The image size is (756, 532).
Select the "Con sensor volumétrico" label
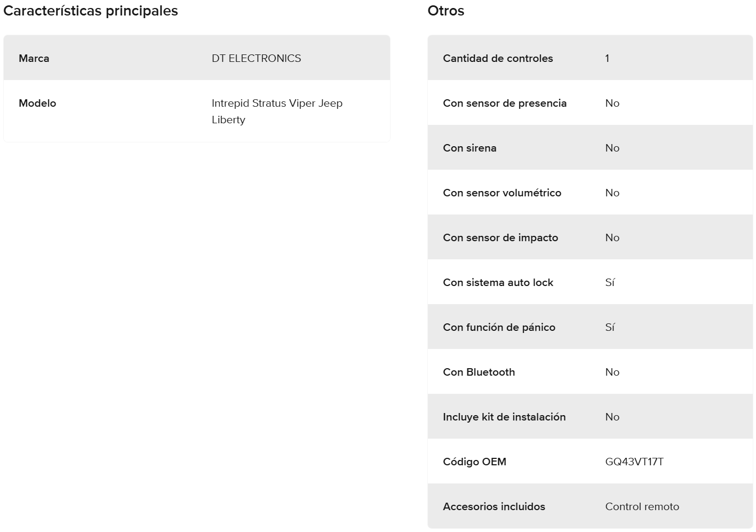click(502, 193)
